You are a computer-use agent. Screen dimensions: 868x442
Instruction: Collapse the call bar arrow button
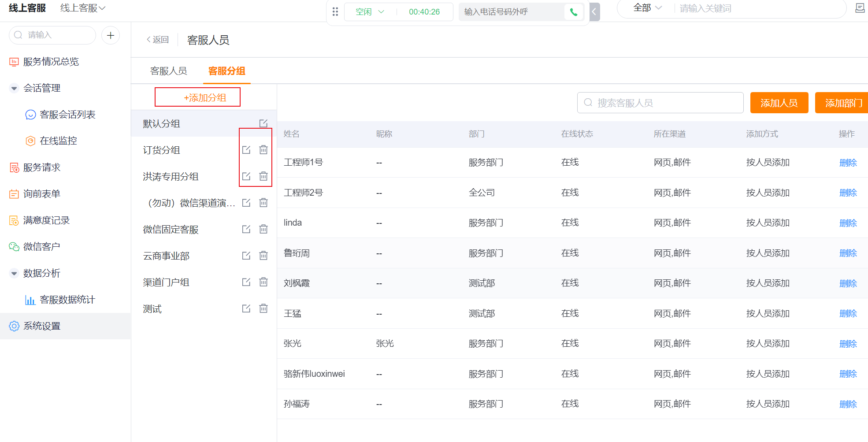(594, 12)
